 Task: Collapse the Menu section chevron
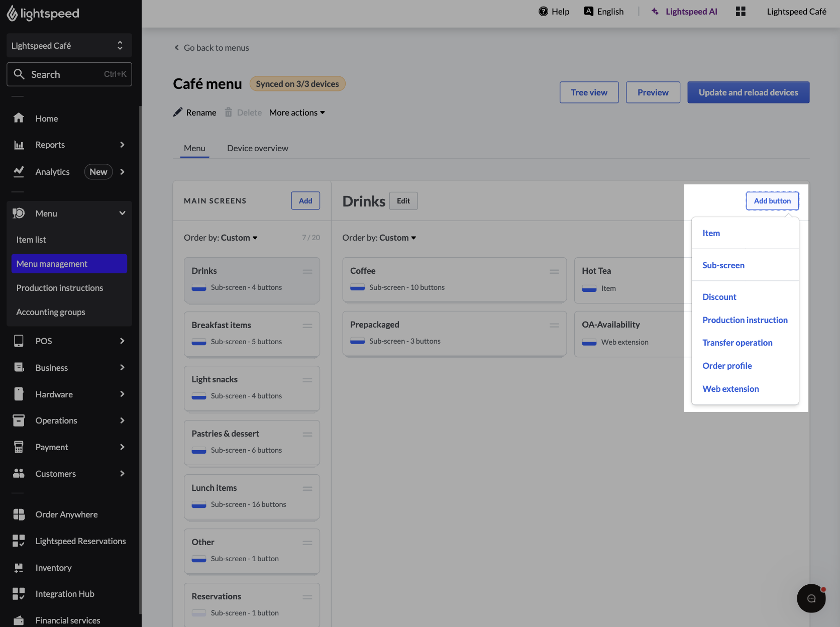(x=122, y=213)
